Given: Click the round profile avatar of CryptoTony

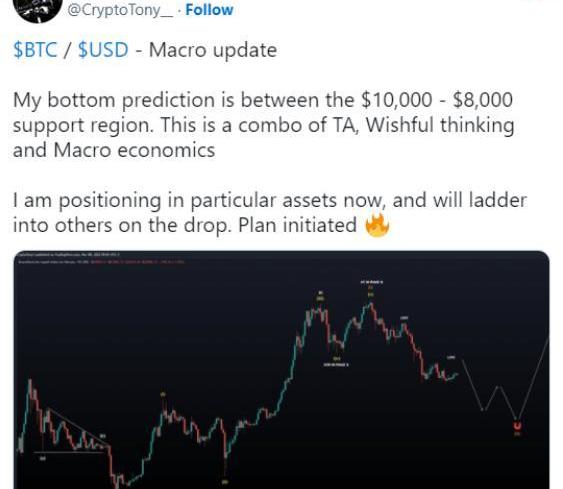Looking at the screenshot, I should tap(37, 9).
